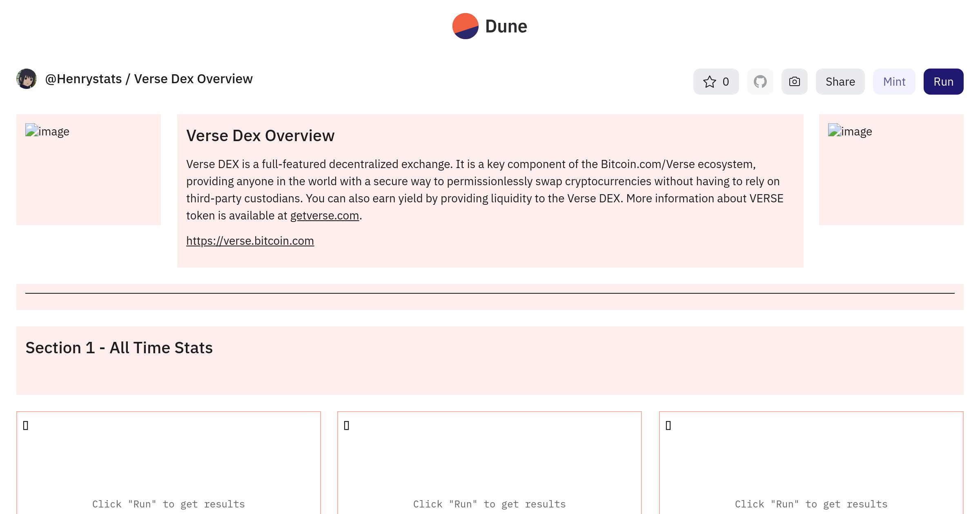The height and width of the screenshot is (514, 980).
Task: Expand the second empty results widget
Action: pos(347,425)
